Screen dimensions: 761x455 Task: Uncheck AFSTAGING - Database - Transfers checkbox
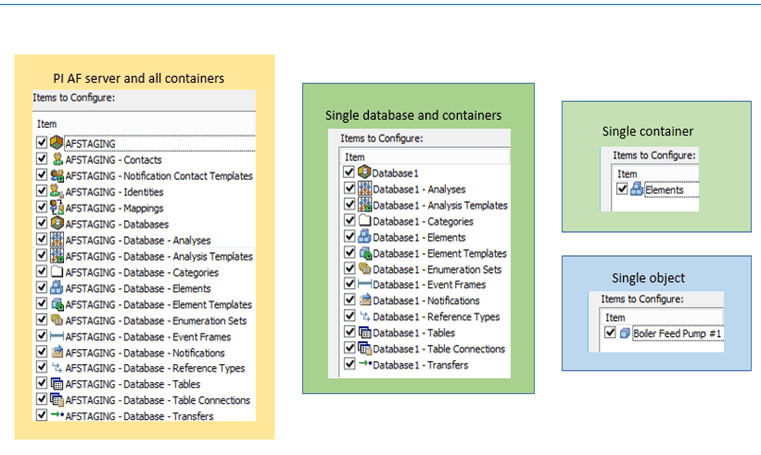pyautogui.click(x=42, y=415)
